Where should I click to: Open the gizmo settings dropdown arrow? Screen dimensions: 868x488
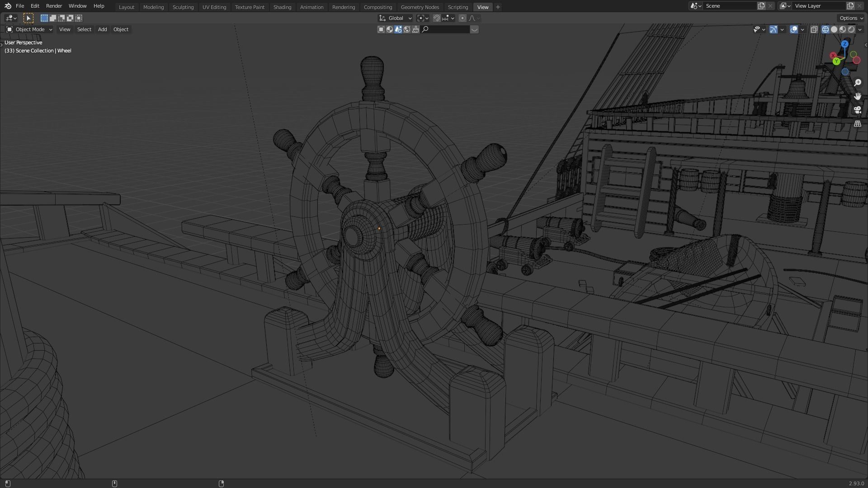coord(782,29)
